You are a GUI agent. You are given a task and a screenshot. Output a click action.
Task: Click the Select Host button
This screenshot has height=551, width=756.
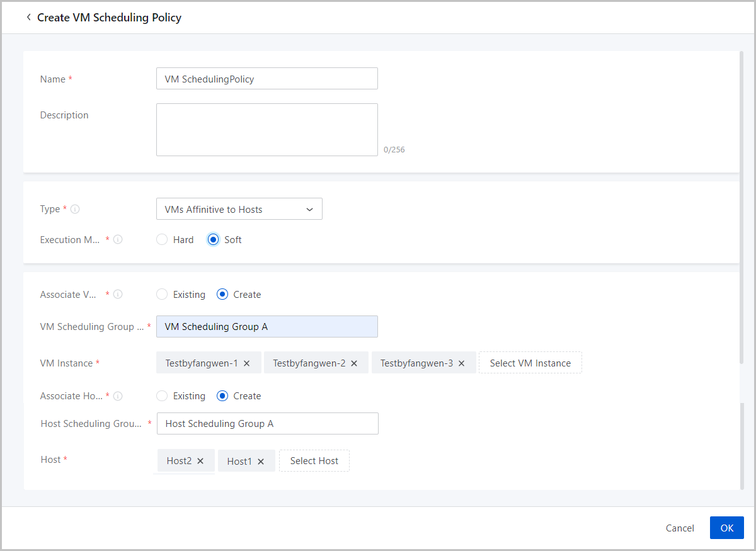[314, 461]
